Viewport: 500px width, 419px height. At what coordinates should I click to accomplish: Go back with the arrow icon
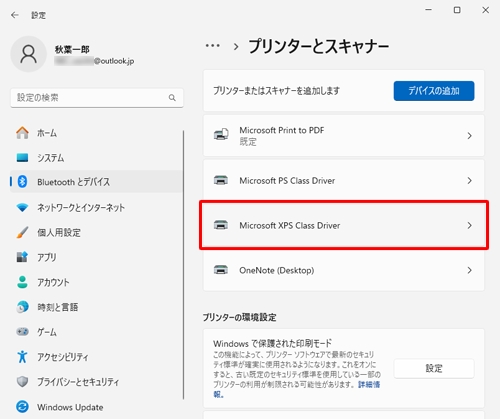pos(15,15)
